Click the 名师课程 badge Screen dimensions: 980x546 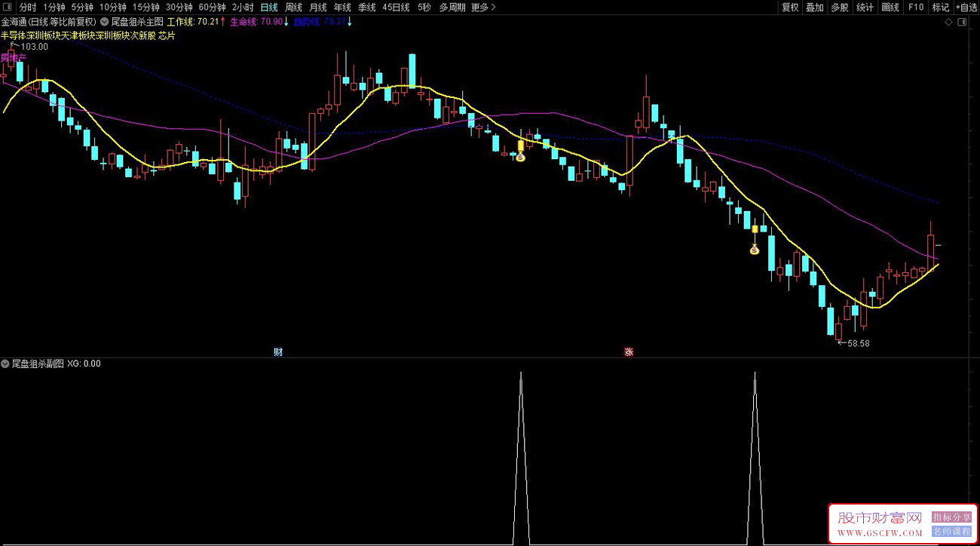click(951, 531)
